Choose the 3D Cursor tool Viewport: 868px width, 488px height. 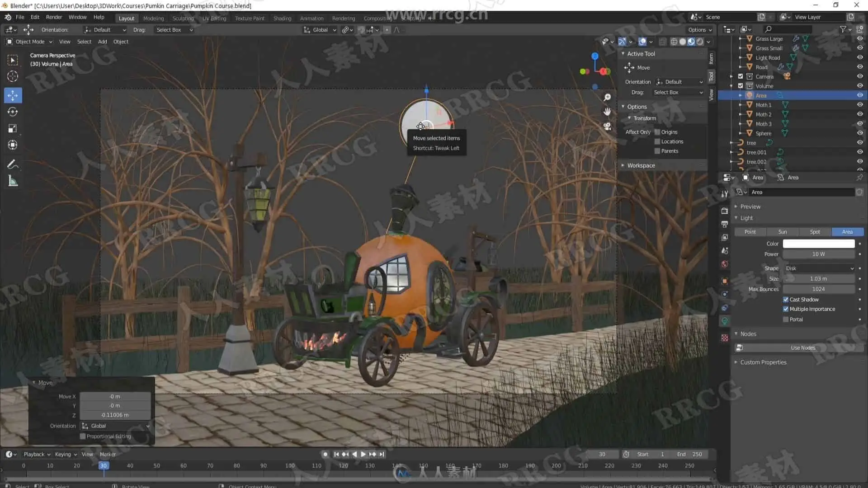coord(13,76)
